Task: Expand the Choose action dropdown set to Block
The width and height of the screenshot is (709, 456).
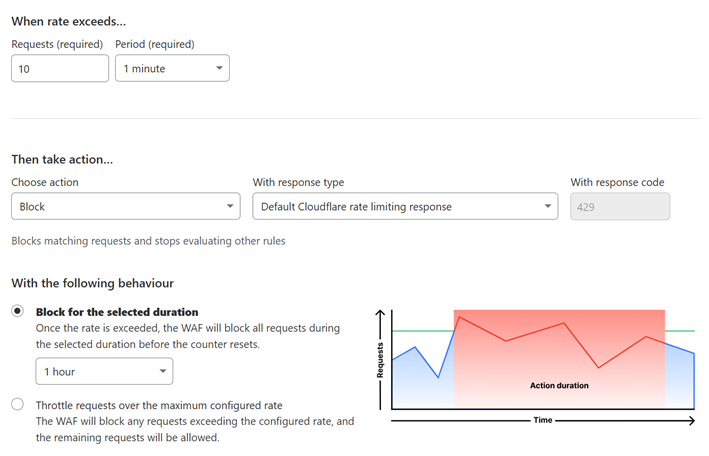Action: pos(126,207)
